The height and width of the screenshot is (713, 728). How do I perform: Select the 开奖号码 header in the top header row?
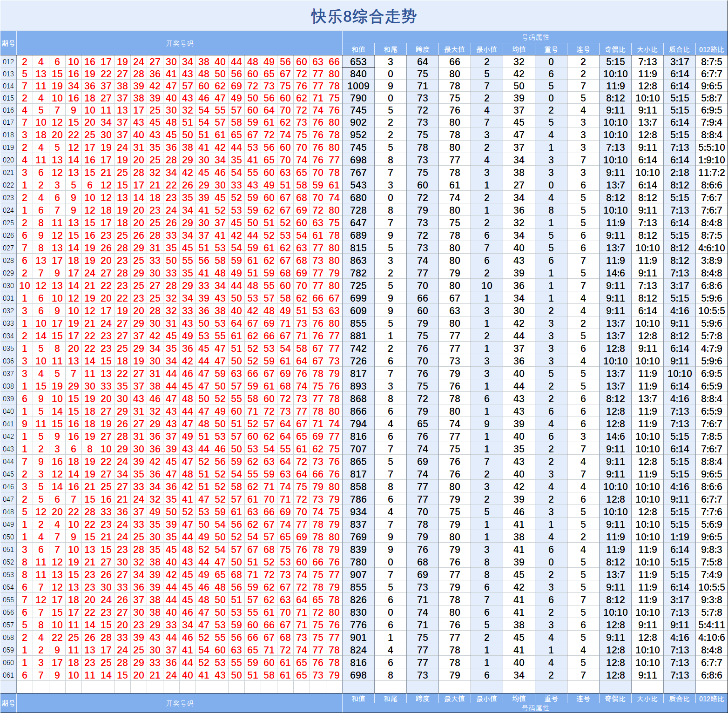coord(180,43)
